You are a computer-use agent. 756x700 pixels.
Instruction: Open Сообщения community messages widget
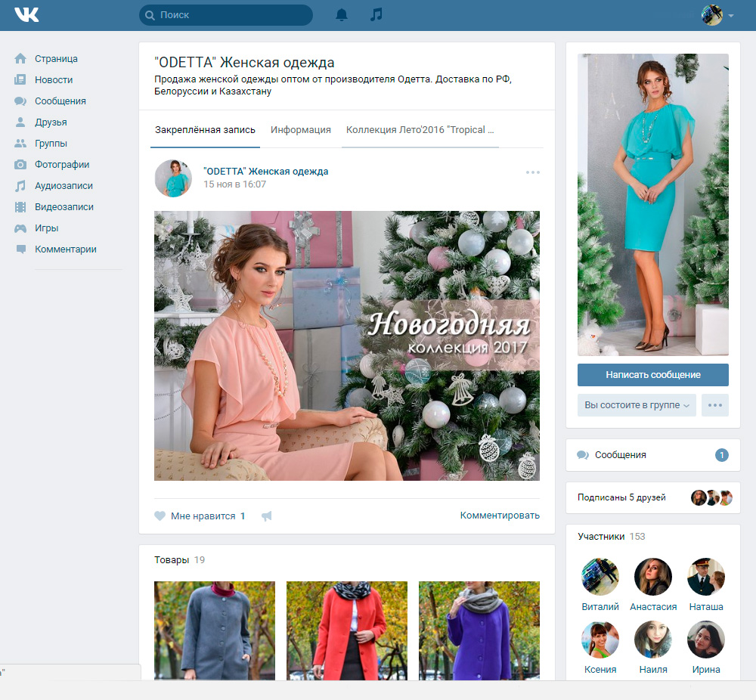click(x=653, y=455)
